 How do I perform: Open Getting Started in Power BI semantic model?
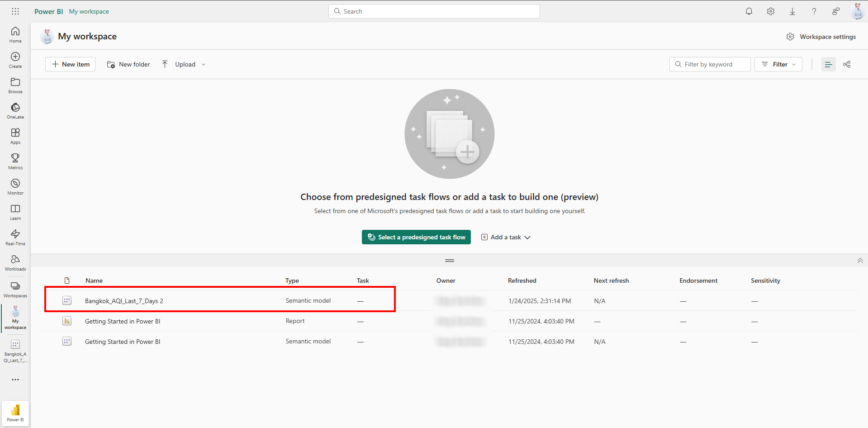[123, 342]
